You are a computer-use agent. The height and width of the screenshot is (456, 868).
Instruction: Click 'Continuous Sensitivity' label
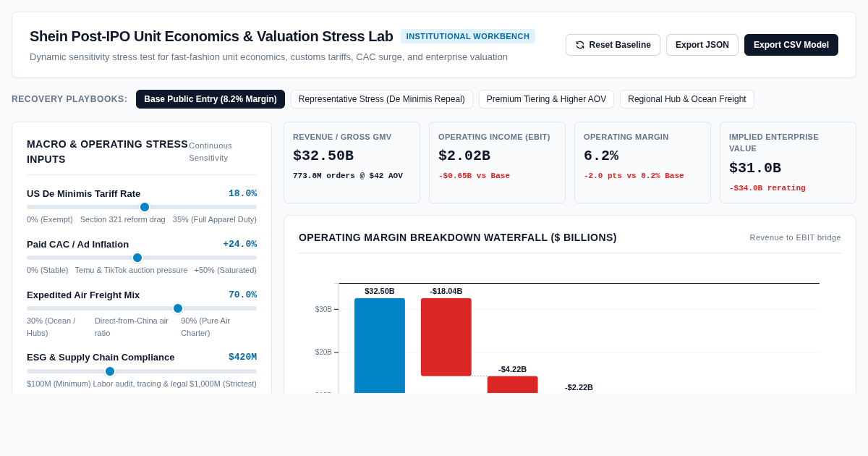(210, 151)
